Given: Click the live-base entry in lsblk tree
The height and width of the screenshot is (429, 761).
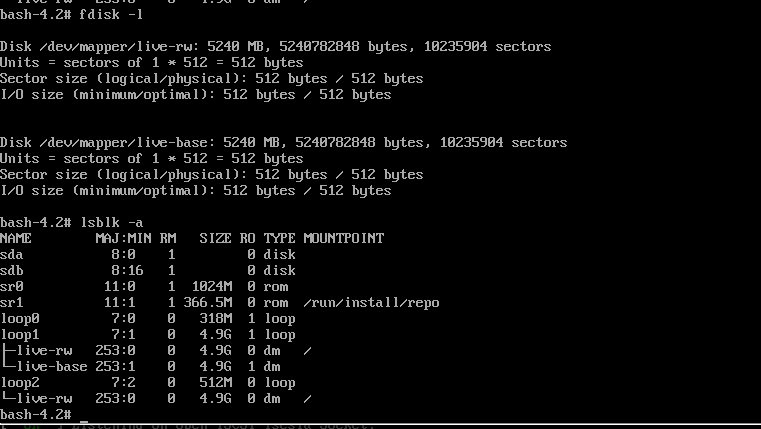Looking at the screenshot, I should click(x=52, y=366).
